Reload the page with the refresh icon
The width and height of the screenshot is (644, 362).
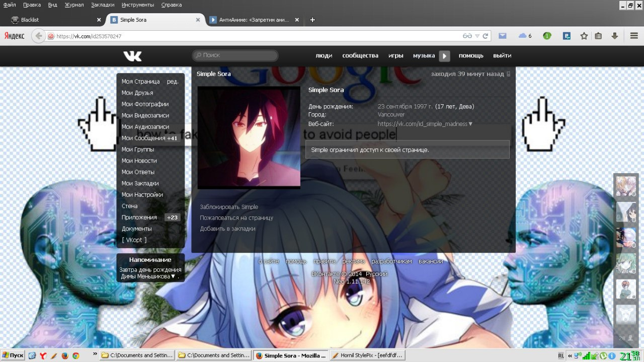(486, 36)
